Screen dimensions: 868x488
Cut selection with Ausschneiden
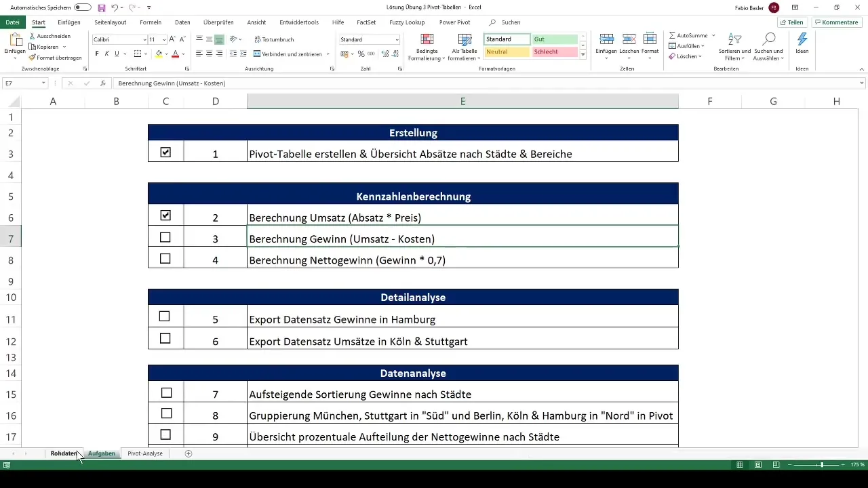[50, 36]
